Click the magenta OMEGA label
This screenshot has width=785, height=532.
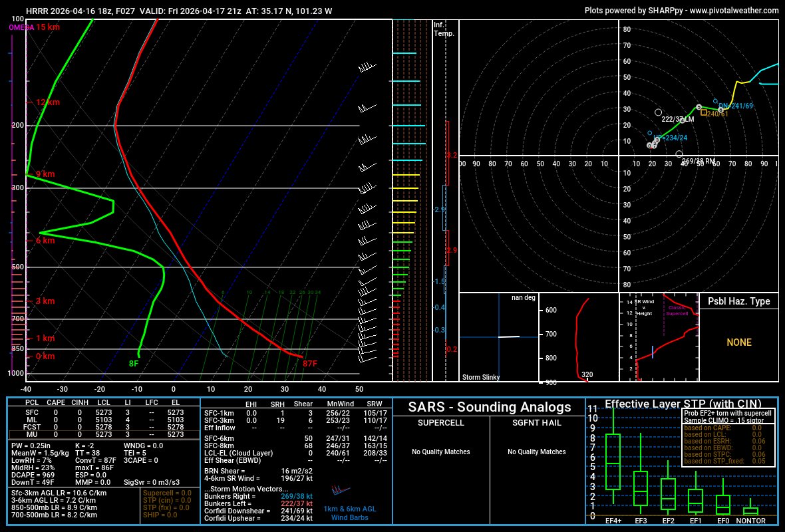pos(21,27)
